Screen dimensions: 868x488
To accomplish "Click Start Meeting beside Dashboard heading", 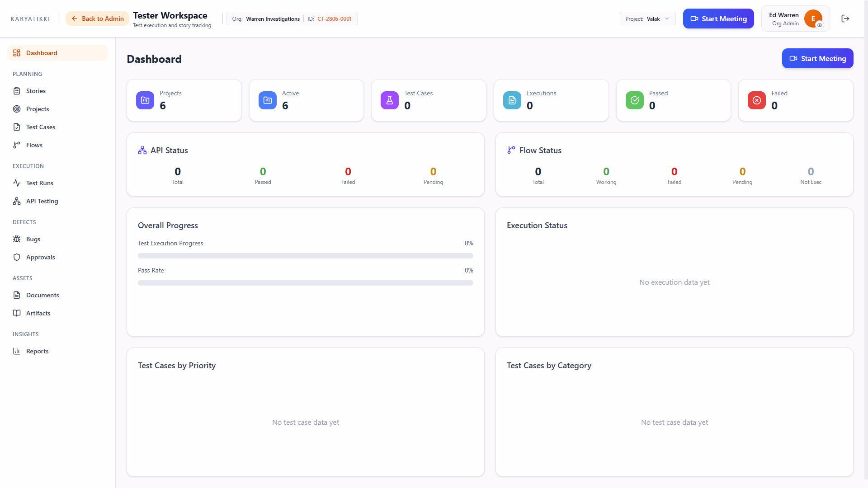I will [817, 58].
